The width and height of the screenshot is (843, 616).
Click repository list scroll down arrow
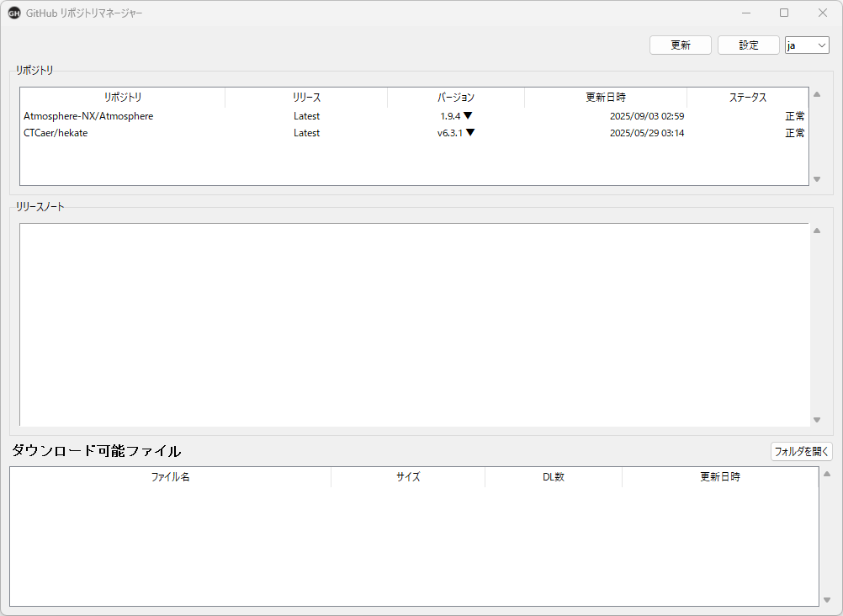point(817,179)
